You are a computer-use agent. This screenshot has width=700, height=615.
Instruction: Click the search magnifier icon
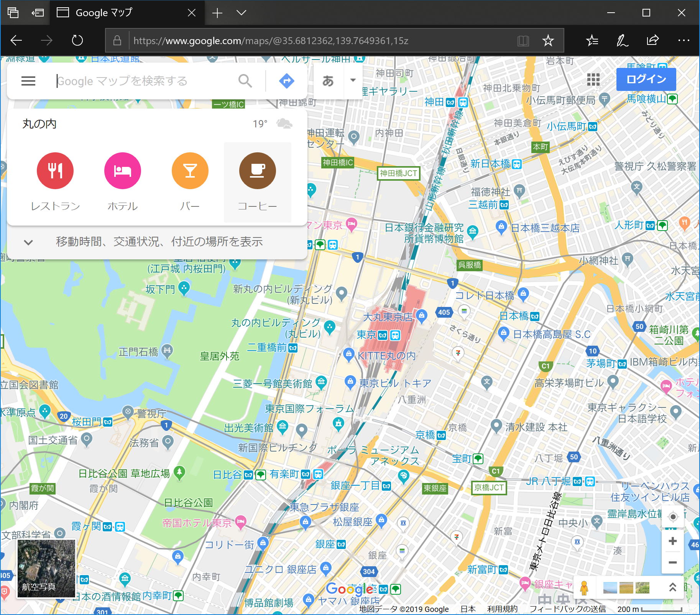[245, 81]
